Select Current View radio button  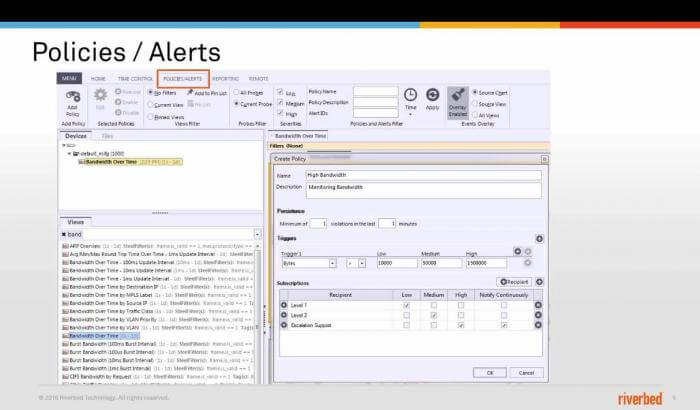pyautogui.click(x=150, y=105)
